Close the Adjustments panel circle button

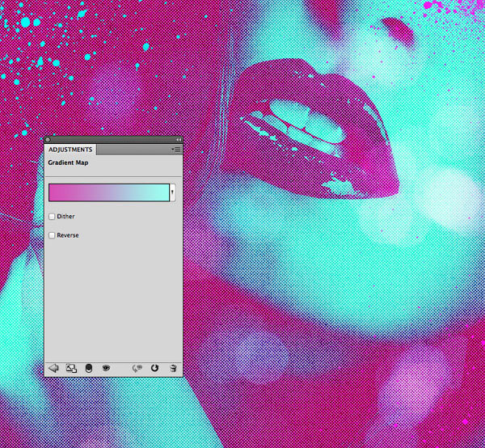pos(48,140)
